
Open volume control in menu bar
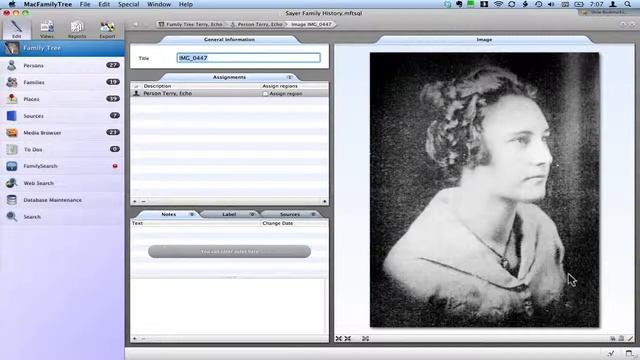[x=551, y=4]
